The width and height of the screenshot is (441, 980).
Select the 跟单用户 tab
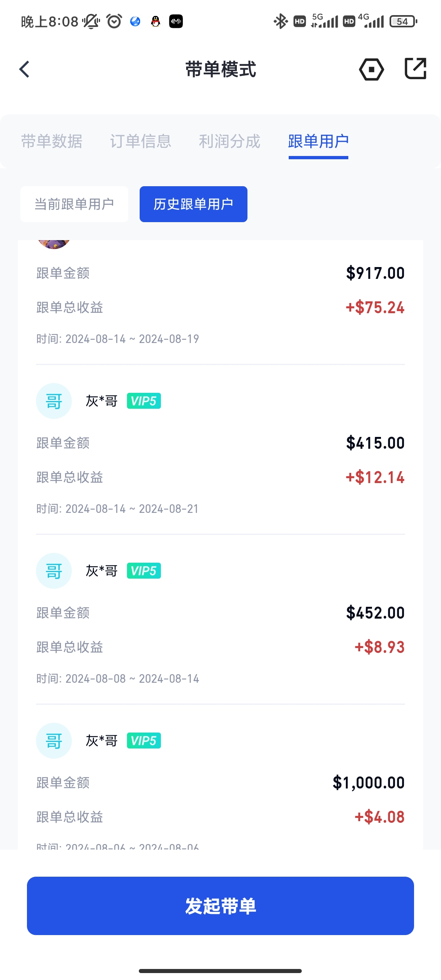[x=318, y=141]
